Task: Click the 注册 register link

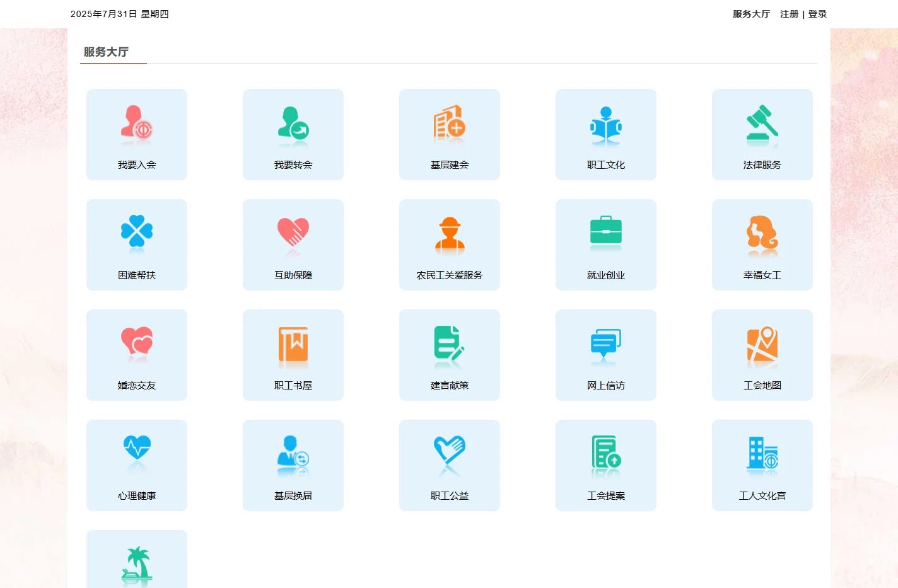Action: [789, 14]
